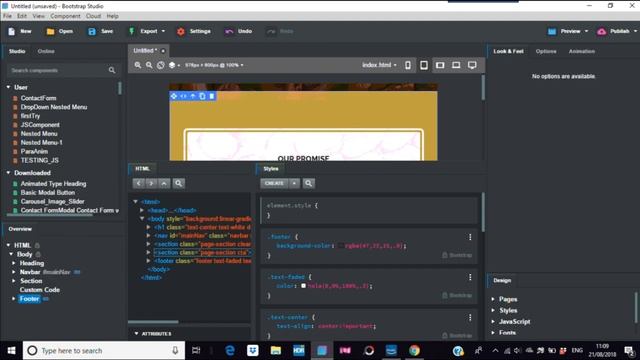Collapse the User components group
The image size is (640, 360).
point(9,87)
